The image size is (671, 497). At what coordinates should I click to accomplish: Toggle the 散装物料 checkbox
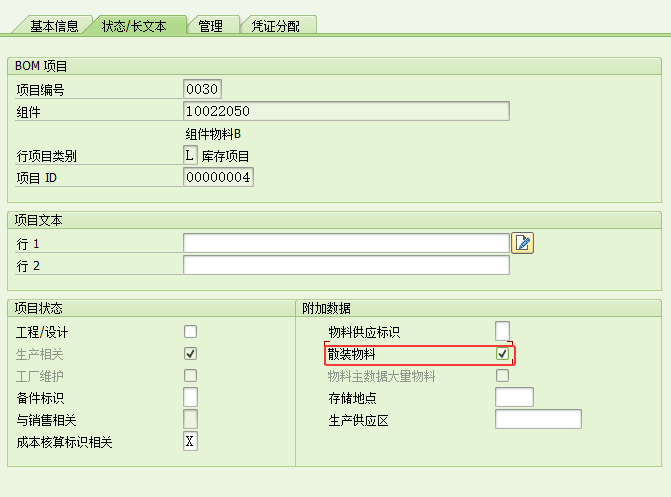pyautogui.click(x=503, y=354)
